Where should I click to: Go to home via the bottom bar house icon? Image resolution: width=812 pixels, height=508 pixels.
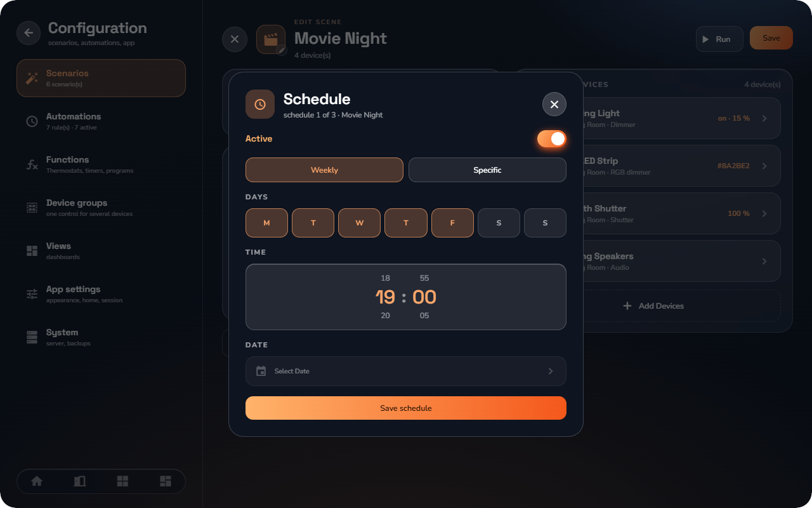coord(37,481)
